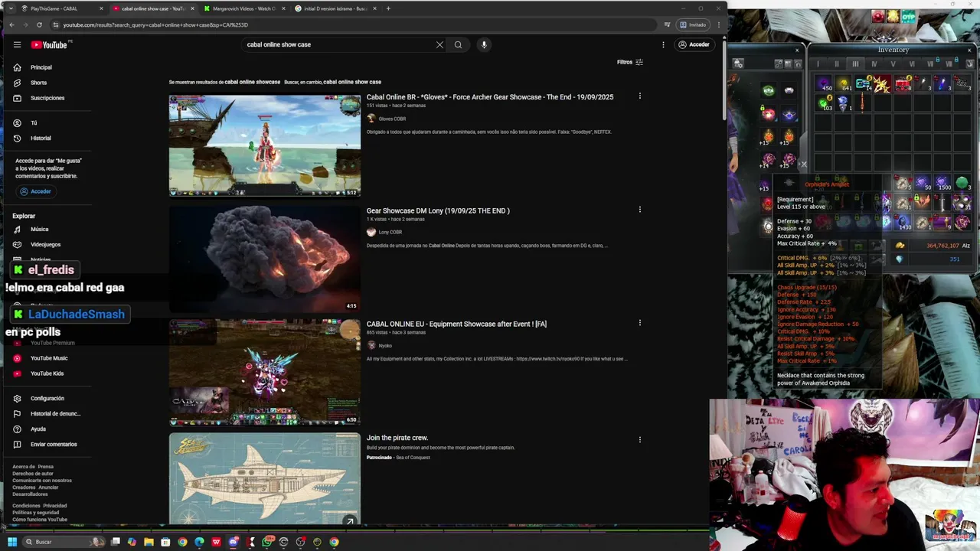
Task: Open WhatsApp from the taskbar
Action: click(266, 542)
